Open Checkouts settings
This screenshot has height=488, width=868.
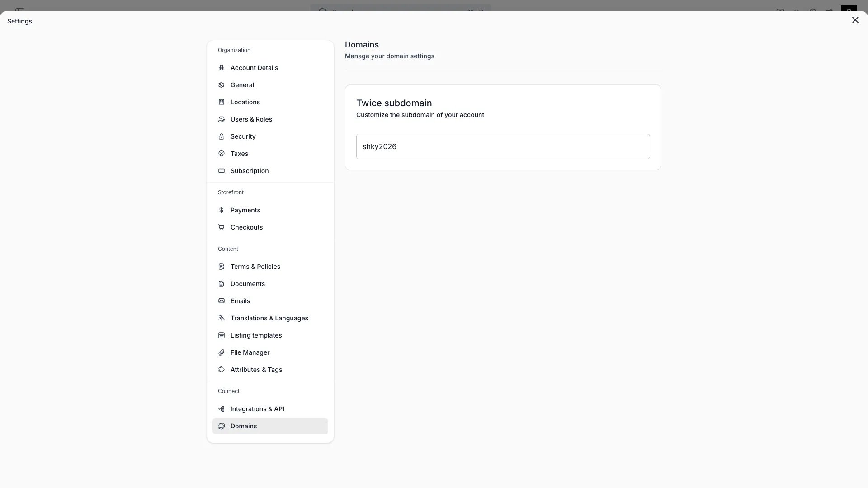coord(270,227)
